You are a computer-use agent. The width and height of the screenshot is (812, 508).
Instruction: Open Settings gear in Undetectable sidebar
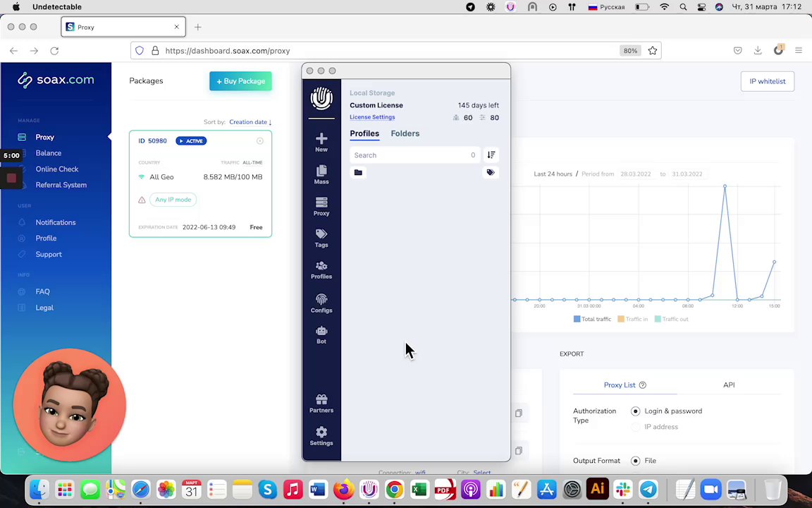click(x=321, y=436)
